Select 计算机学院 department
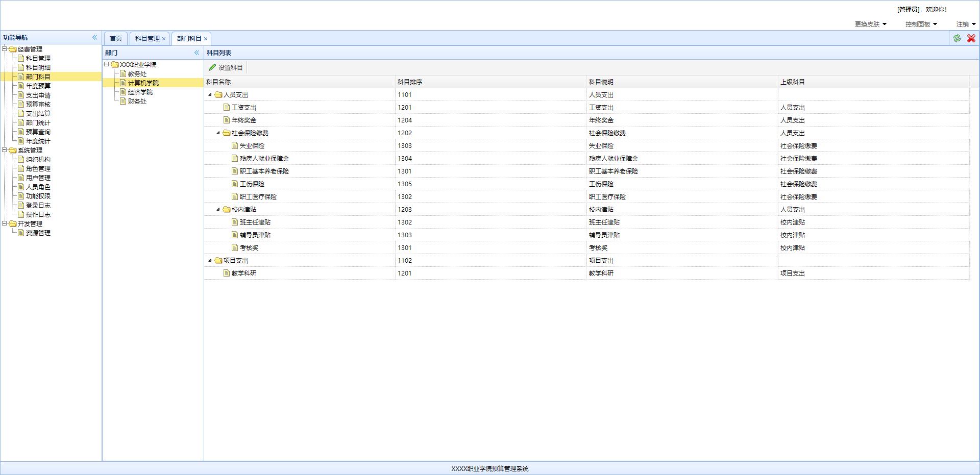This screenshot has height=475, width=980. 143,83
